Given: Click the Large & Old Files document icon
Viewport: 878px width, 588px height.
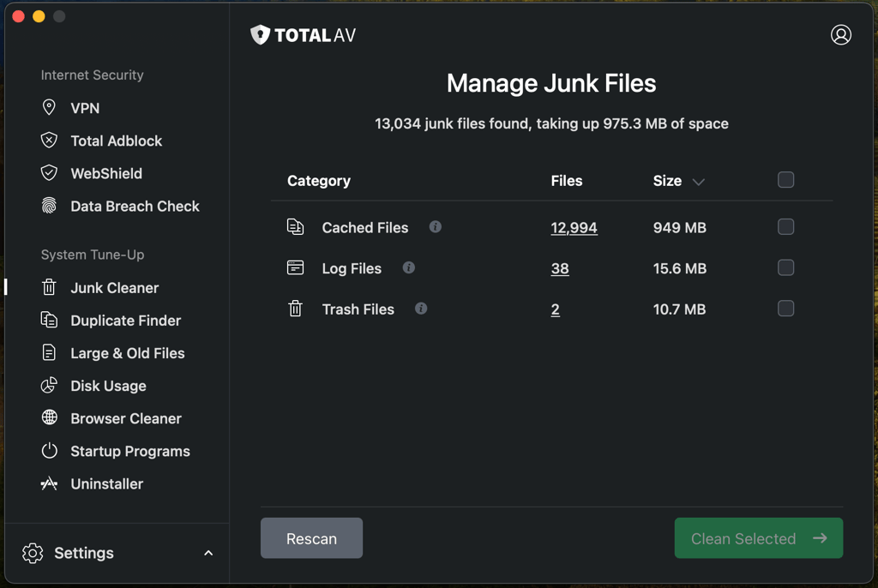Looking at the screenshot, I should (49, 353).
